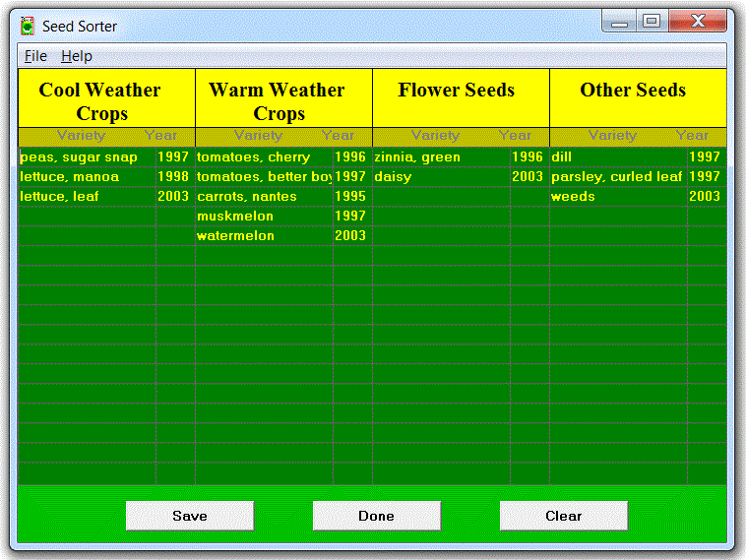Select the 'dill' cell
The width and height of the screenshot is (746, 560).
coord(618,157)
